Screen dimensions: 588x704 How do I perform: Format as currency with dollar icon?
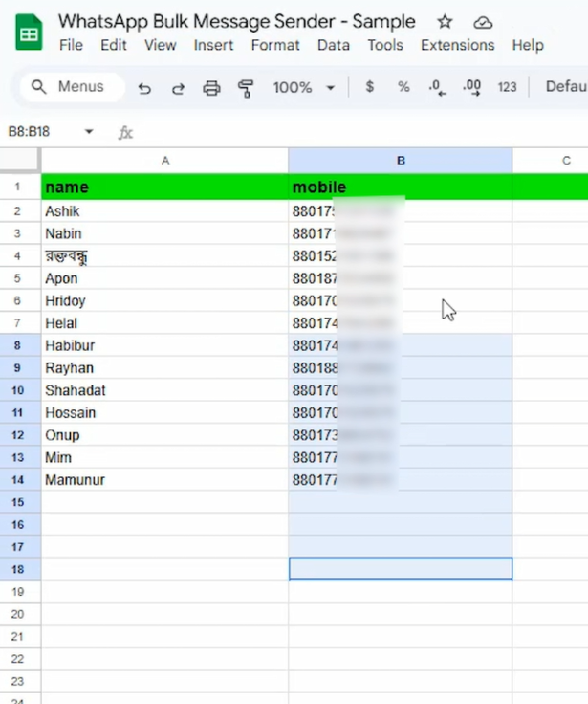pyautogui.click(x=369, y=86)
